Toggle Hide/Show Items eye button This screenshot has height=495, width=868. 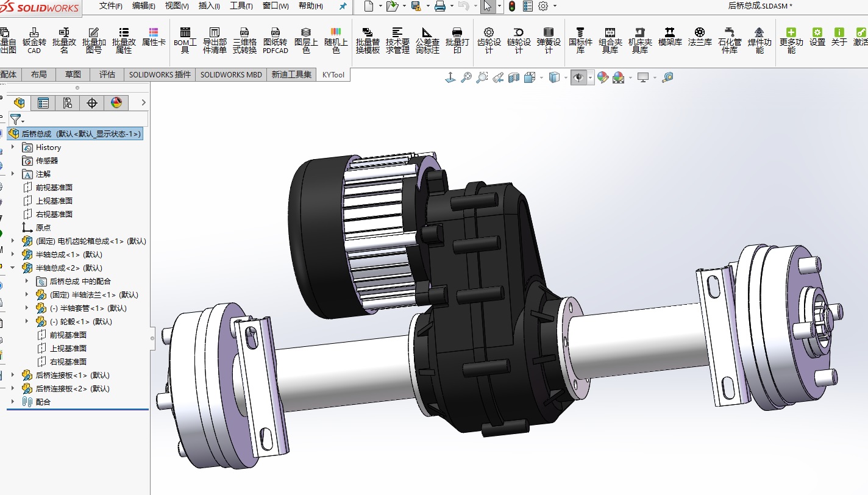(x=578, y=77)
